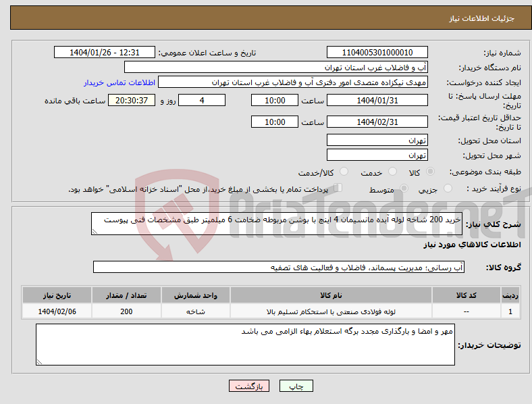532x404 pixels.
Task: Click the نوع فرآیند خرید label
Action: [x=494, y=188]
